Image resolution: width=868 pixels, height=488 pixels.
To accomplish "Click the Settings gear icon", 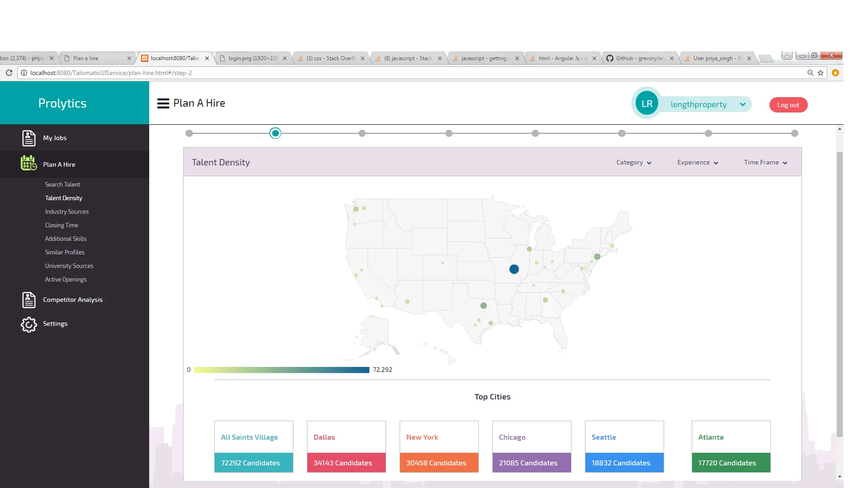I will click(x=29, y=324).
